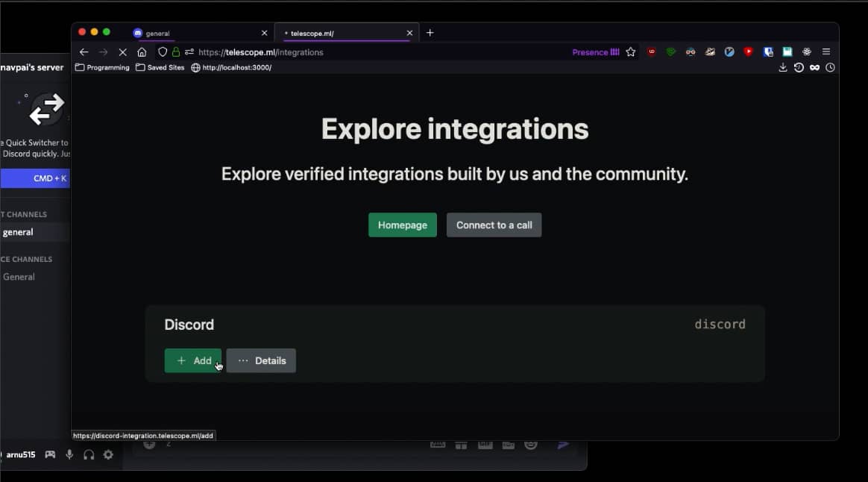The width and height of the screenshot is (868, 482).
Task: Click the Explore integrations heading
Action: [454, 129]
